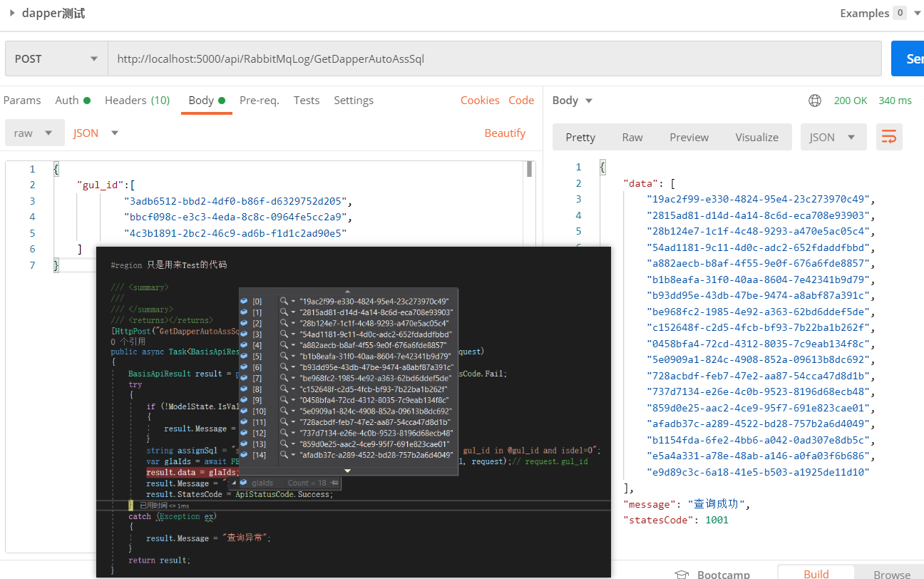924x579 pixels.
Task: Switch to the Params tab
Action: tap(22, 101)
